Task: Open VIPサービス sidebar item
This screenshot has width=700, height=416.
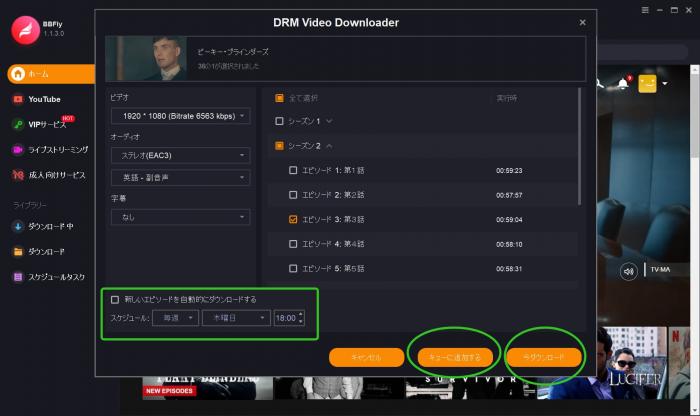Action: [x=47, y=125]
